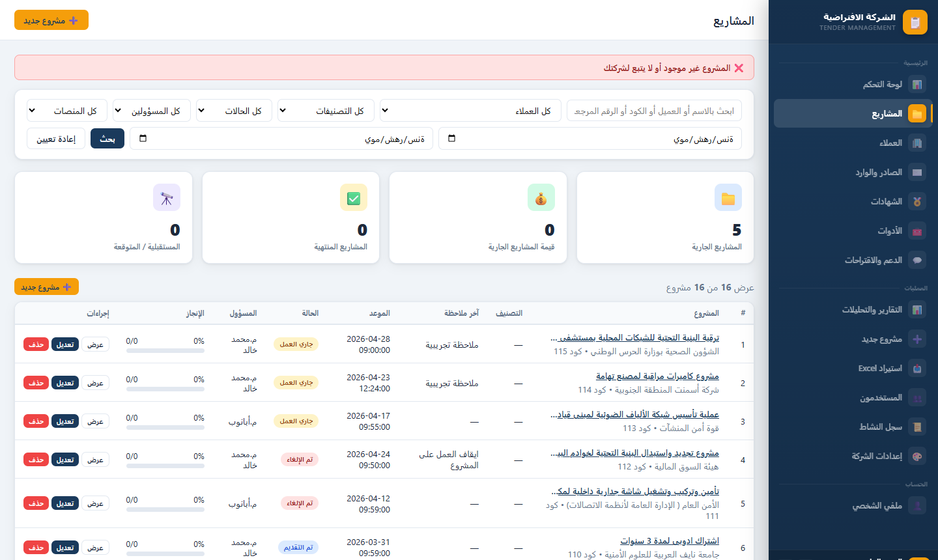Click the إعادة تعيين reset button
This screenshot has width=938, height=560.
click(x=56, y=139)
